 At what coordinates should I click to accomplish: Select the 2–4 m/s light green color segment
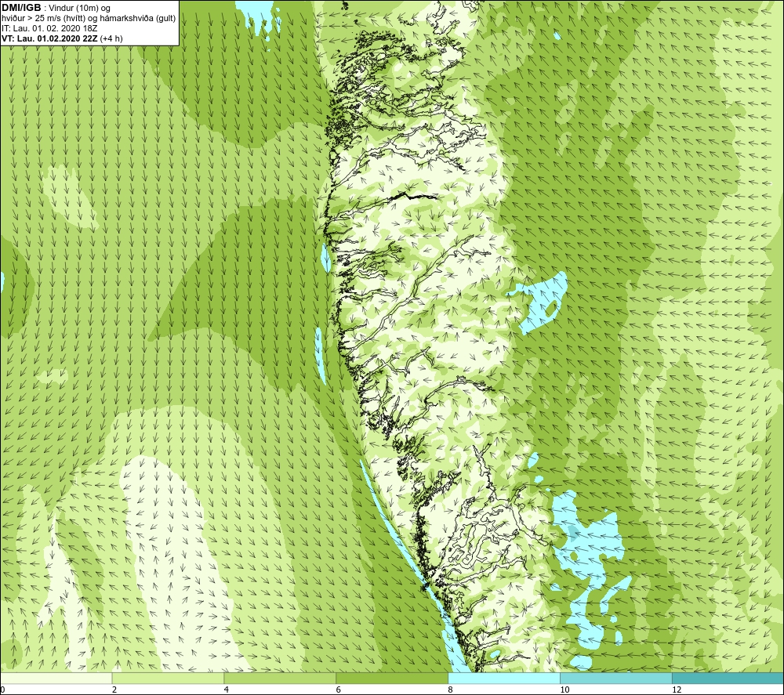coord(168,678)
